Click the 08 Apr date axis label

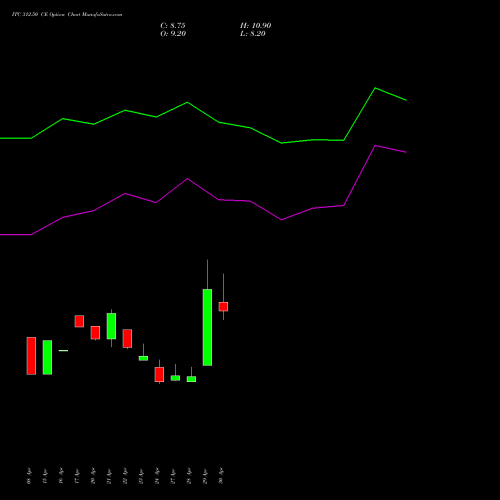click(x=29, y=476)
